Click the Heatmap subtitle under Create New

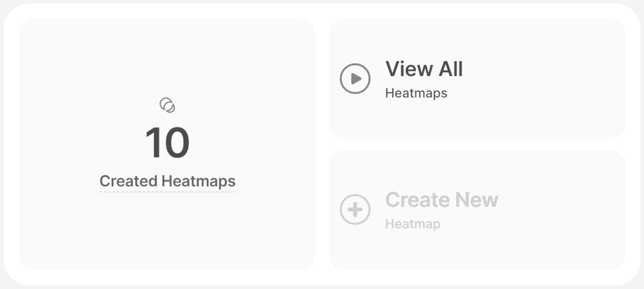tap(413, 224)
